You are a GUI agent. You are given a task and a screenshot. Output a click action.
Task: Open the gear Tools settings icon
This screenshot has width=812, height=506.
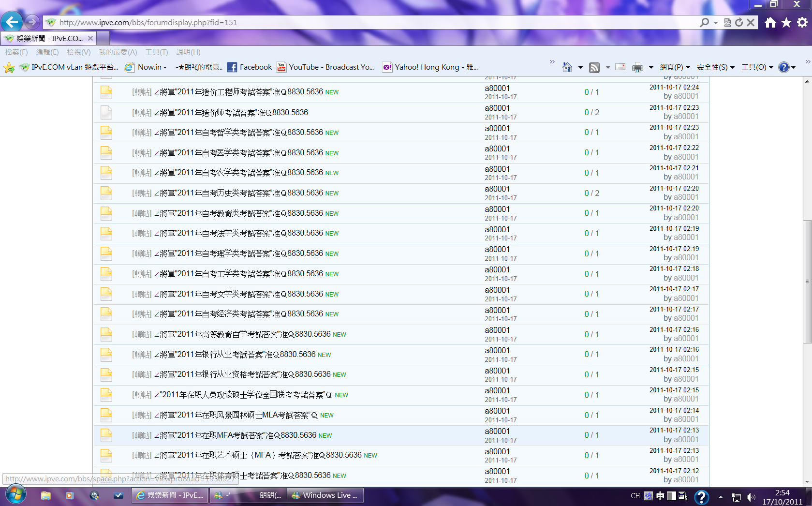click(802, 22)
